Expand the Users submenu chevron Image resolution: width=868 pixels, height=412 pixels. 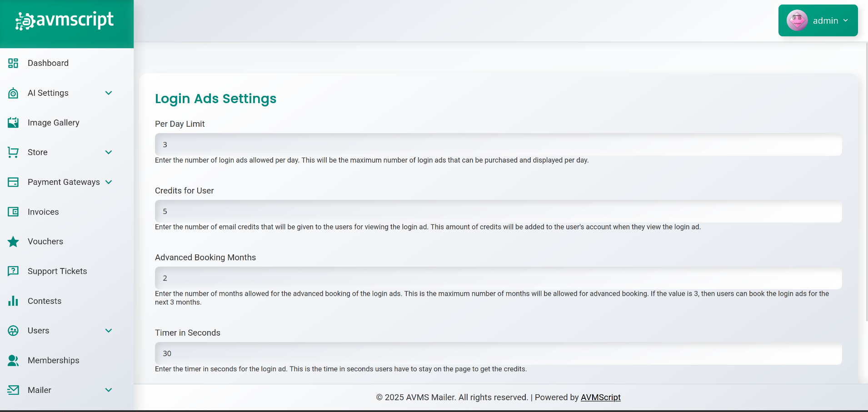pyautogui.click(x=109, y=331)
